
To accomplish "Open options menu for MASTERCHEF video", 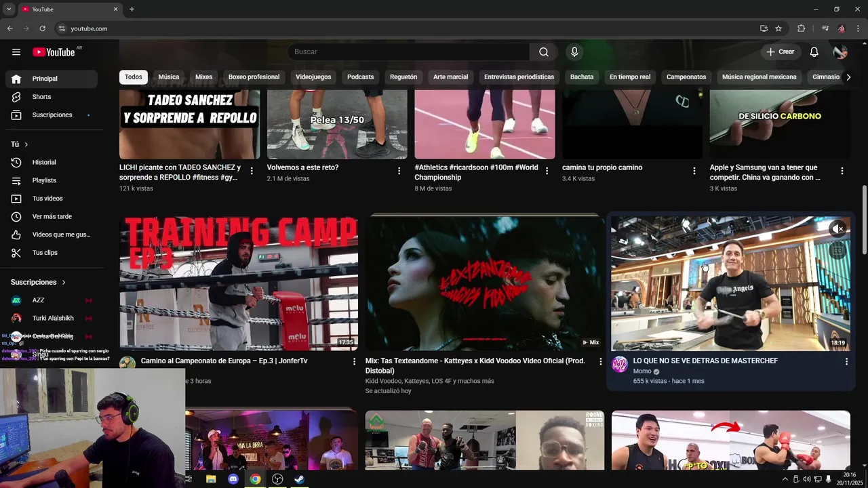I will pyautogui.click(x=846, y=362).
